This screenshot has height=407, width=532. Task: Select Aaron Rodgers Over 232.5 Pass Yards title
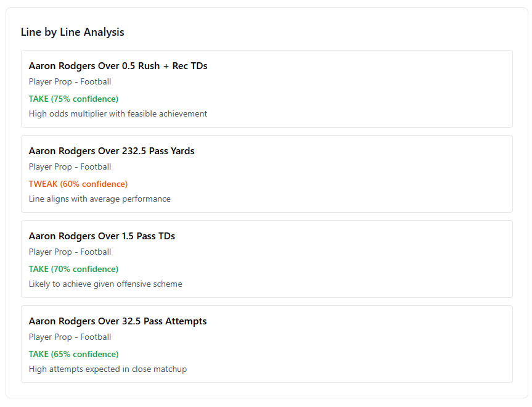point(112,151)
